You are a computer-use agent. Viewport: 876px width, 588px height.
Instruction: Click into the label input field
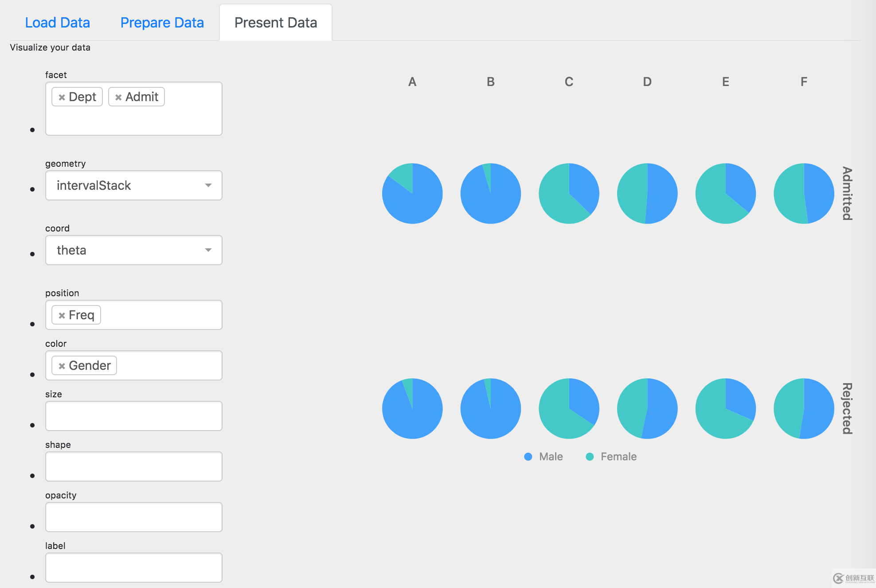pos(133,568)
